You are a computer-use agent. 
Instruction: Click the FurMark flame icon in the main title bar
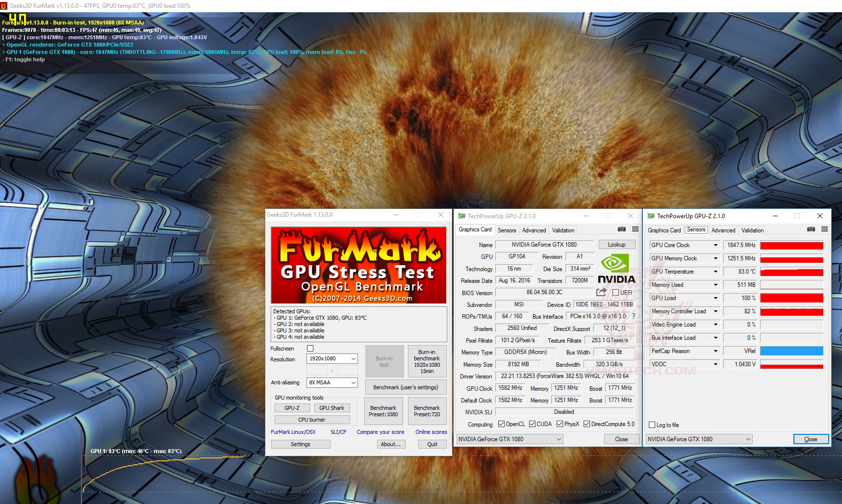pyautogui.click(x=4, y=6)
